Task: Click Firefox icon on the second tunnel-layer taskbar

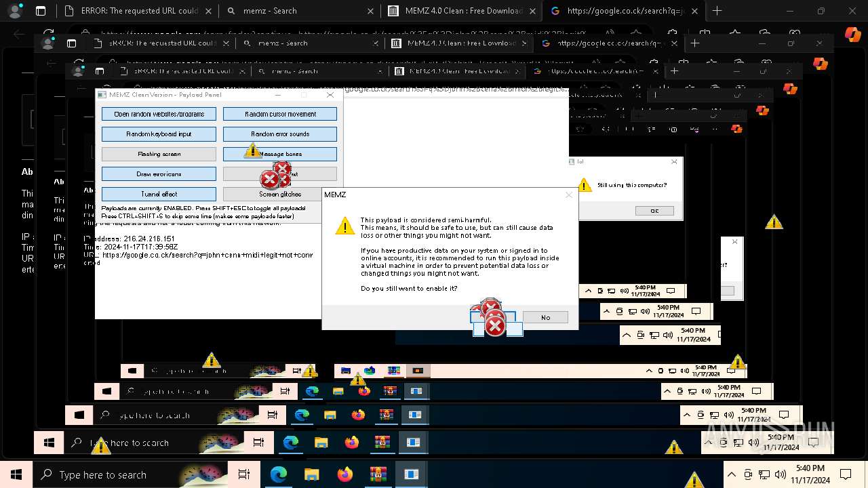Action: tap(351, 443)
